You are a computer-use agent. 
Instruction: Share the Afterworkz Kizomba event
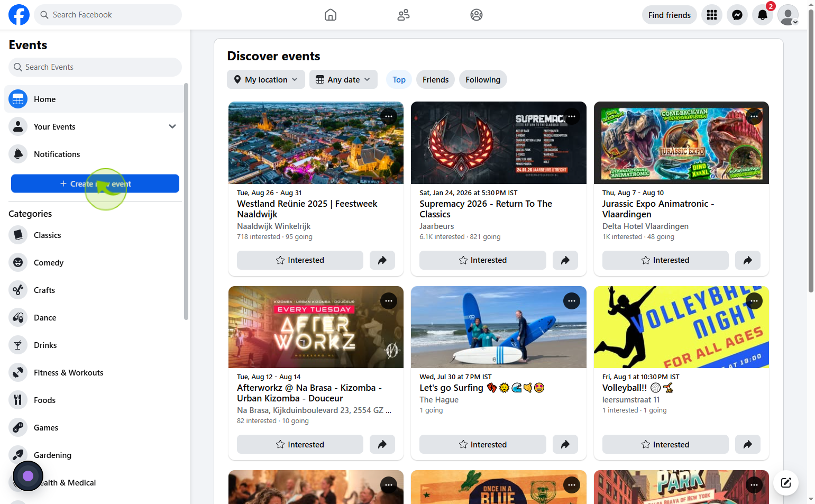[382, 444]
